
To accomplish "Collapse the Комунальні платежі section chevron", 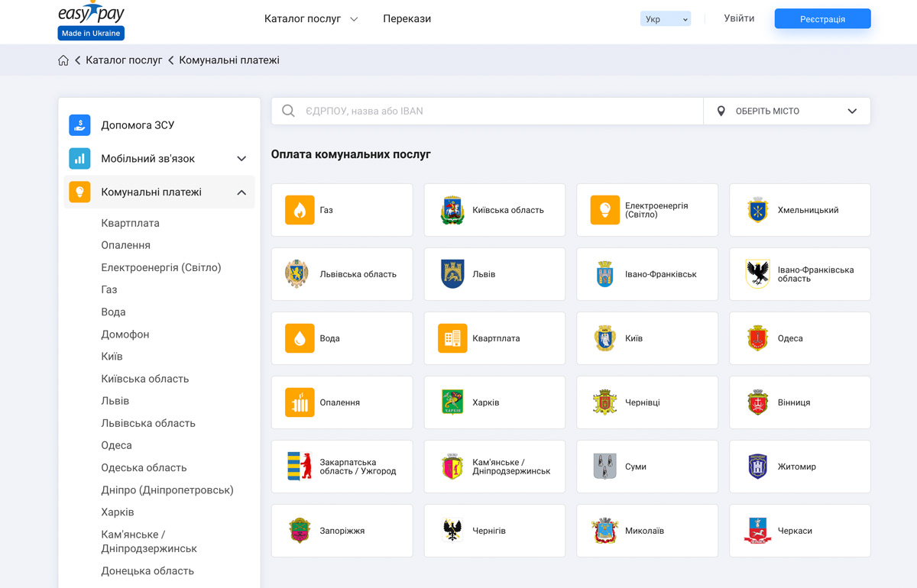I will click(x=241, y=192).
